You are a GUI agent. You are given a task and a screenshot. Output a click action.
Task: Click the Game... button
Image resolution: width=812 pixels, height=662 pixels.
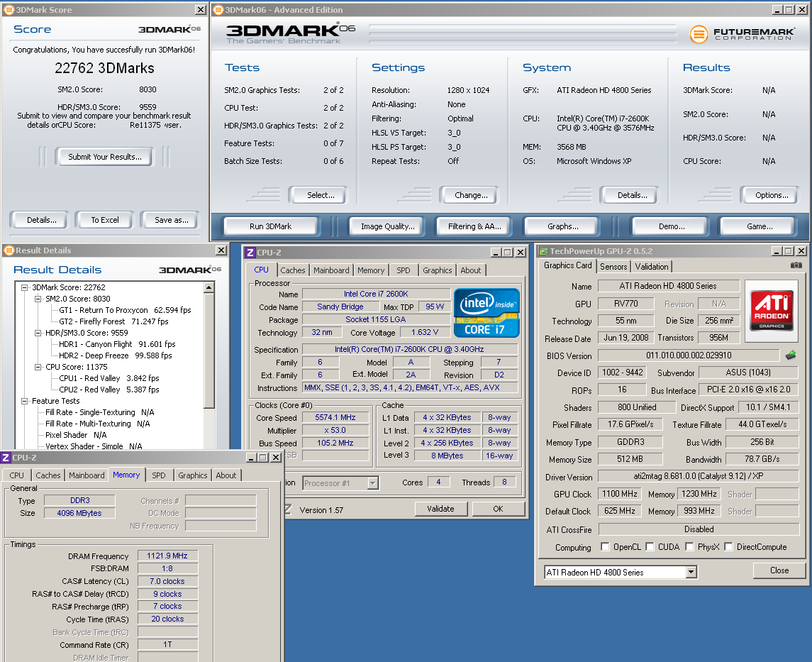click(760, 226)
